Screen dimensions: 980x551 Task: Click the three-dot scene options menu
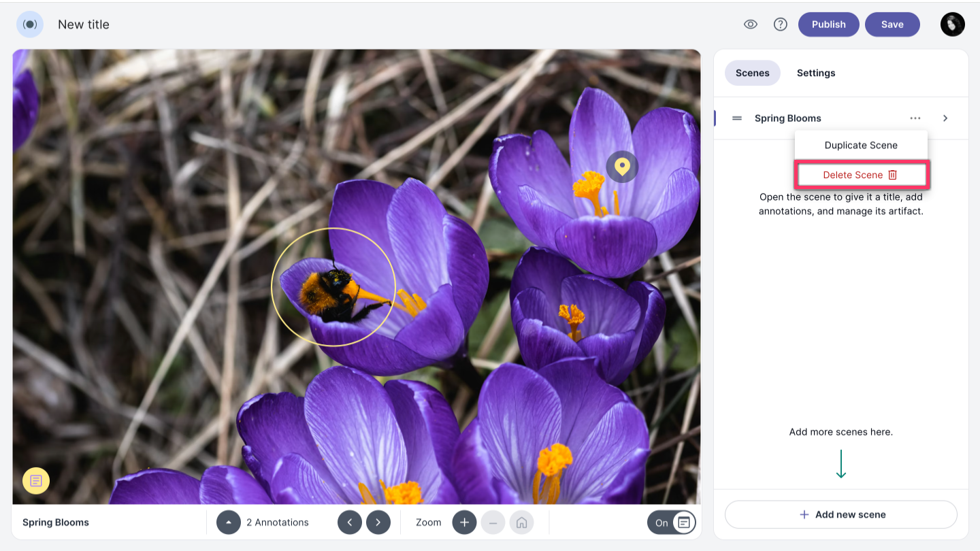pyautogui.click(x=915, y=118)
